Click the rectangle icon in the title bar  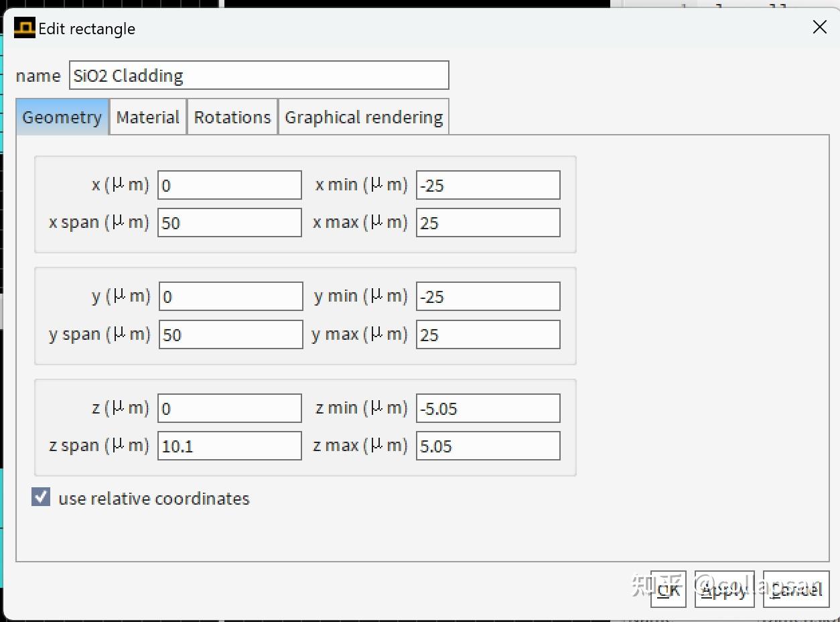[x=23, y=27]
